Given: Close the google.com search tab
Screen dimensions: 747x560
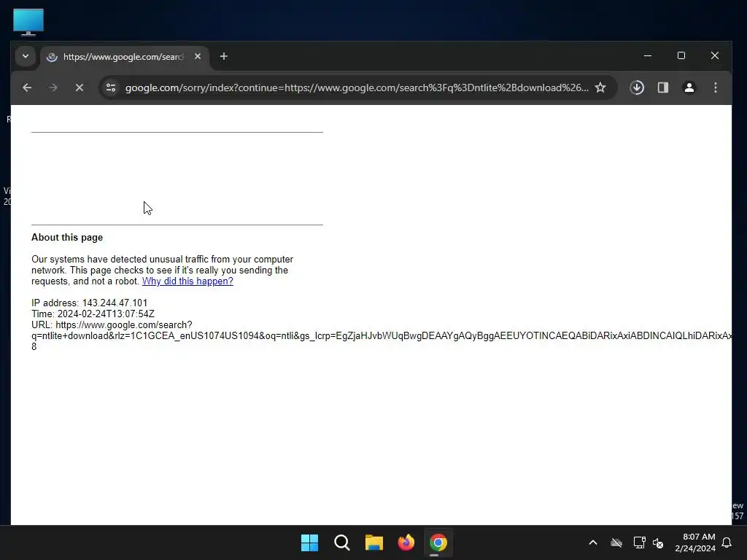Looking at the screenshot, I should (198, 56).
